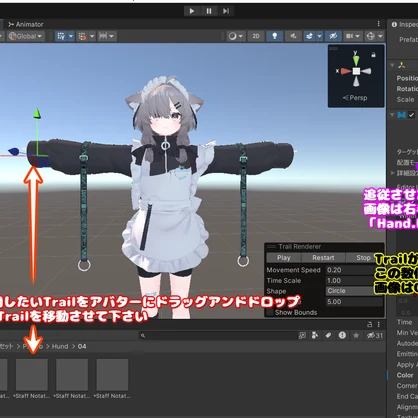Toggle hidden objects scene visibility icon
Screen dimensions: 418x418
click(333, 36)
